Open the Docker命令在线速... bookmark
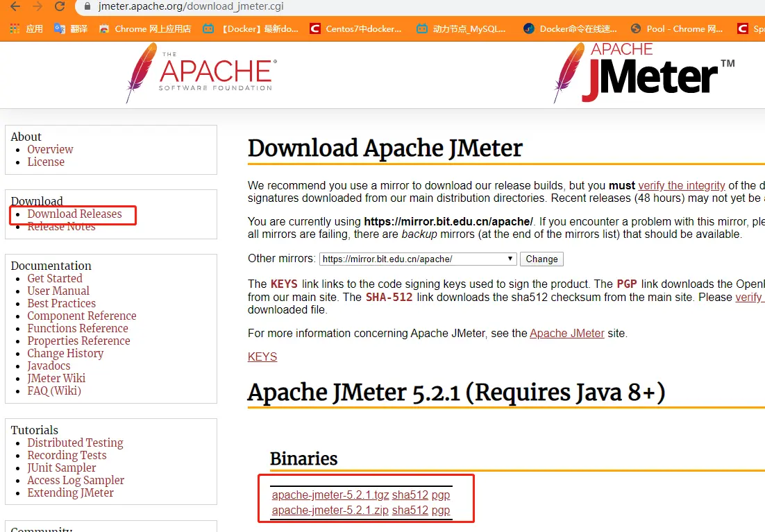This screenshot has height=532, width=765. (x=570, y=28)
